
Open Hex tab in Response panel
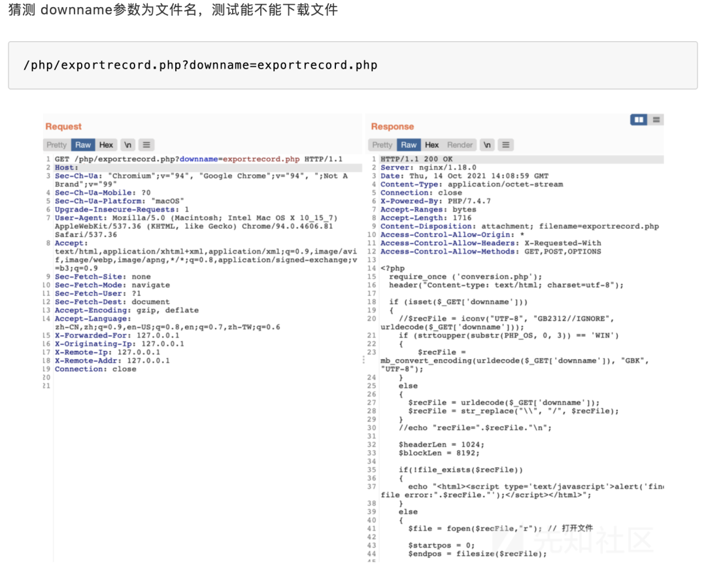pos(432,145)
